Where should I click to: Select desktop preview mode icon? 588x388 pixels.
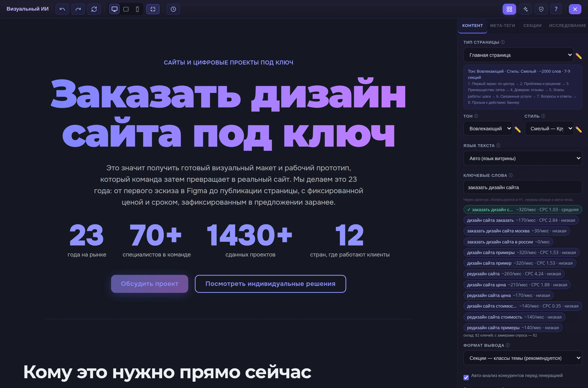pos(115,9)
